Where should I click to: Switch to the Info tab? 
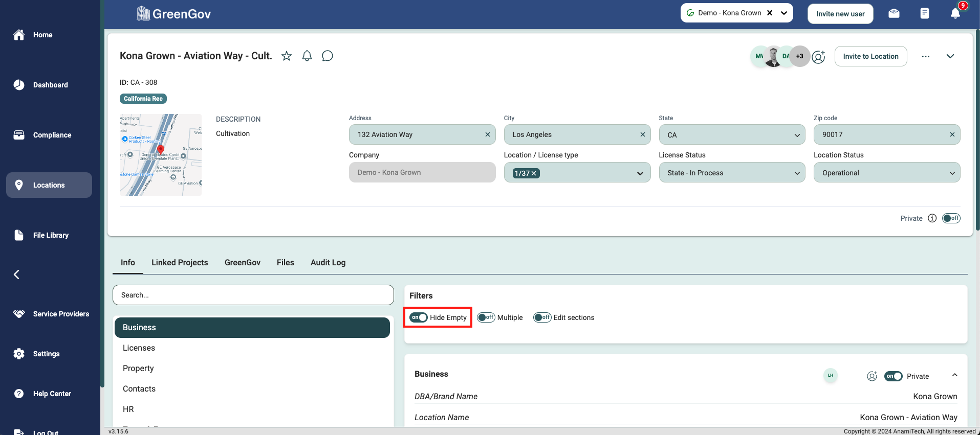click(128, 262)
